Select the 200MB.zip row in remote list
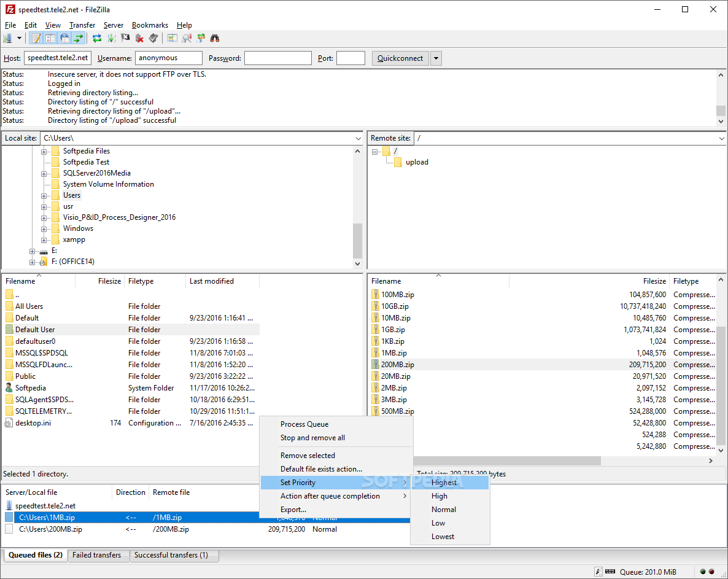The width and height of the screenshot is (728, 579). pos(543,365)
